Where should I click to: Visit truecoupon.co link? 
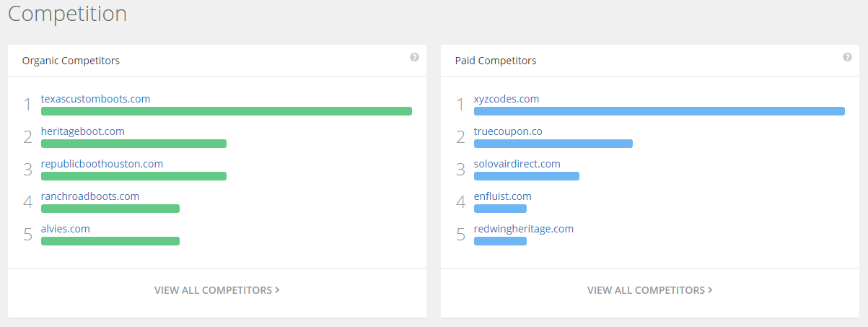[x=508, y=131]
